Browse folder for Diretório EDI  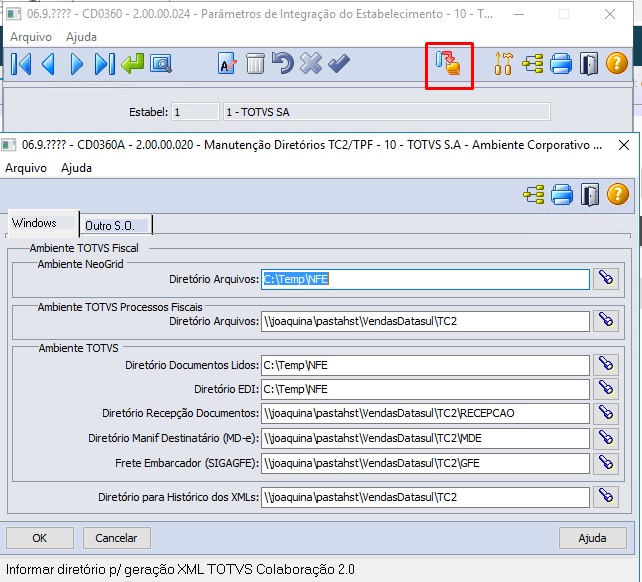[x=606, y=388]
